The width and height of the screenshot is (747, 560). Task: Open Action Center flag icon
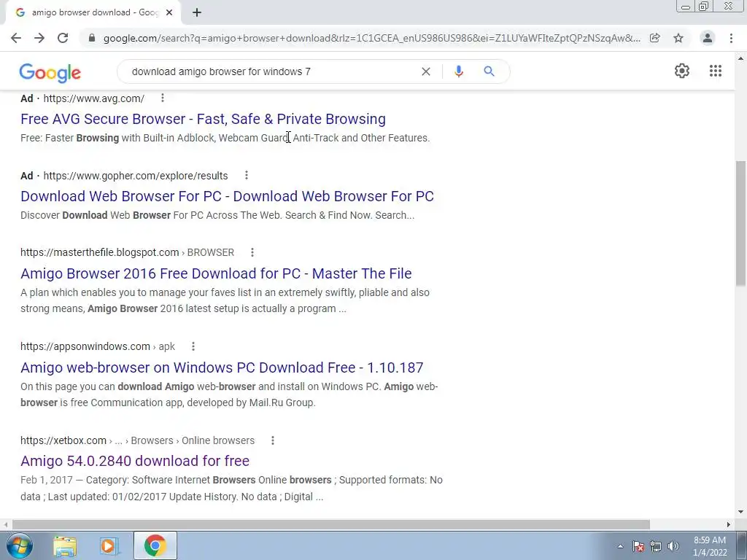(x=638, y=546)
